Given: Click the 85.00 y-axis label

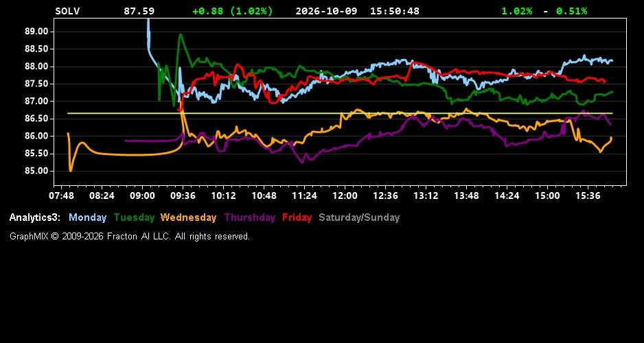Looking at the screenshot, I should click(37, 171).
